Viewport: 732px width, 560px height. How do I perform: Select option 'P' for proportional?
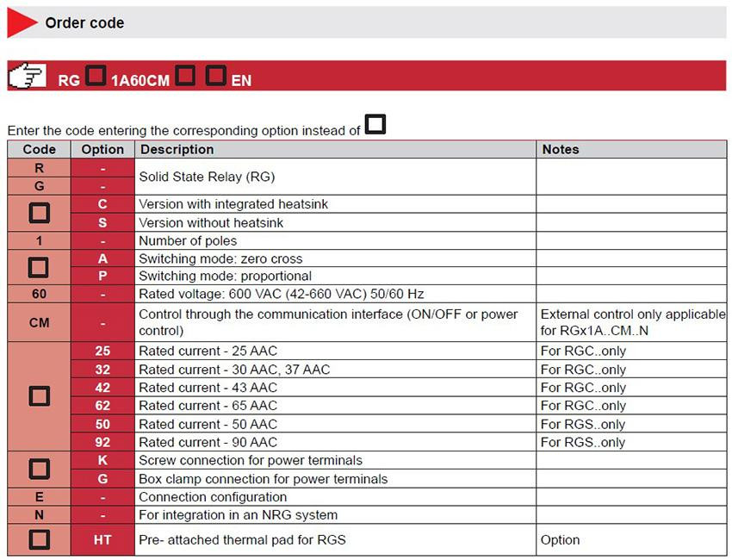(x=102, y=276)
